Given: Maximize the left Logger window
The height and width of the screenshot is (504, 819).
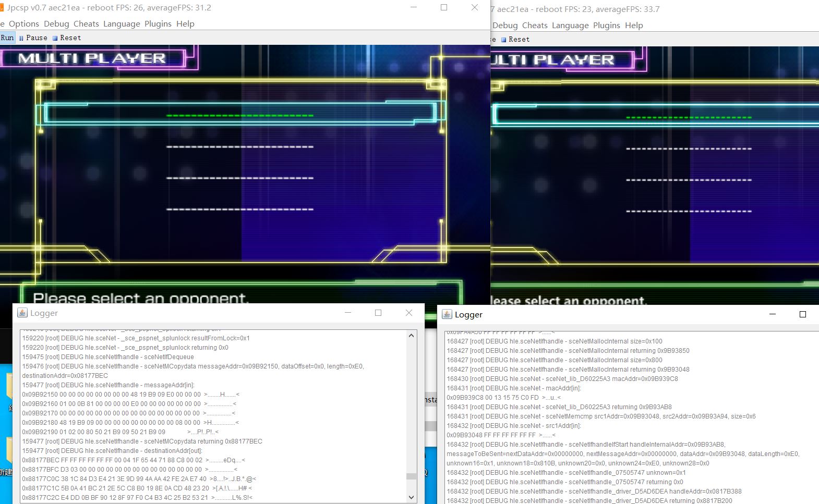Looking at the screenshot, I should tap(378, 313).
